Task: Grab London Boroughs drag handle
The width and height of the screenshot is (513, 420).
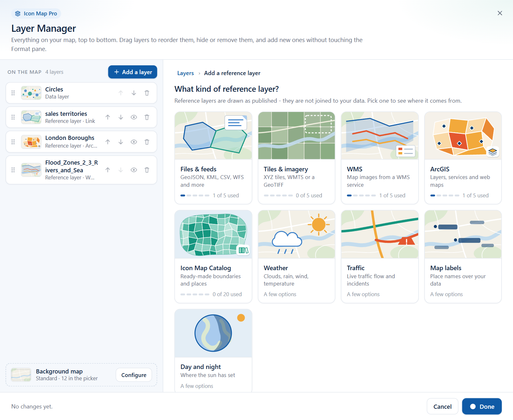Action: 13,142
